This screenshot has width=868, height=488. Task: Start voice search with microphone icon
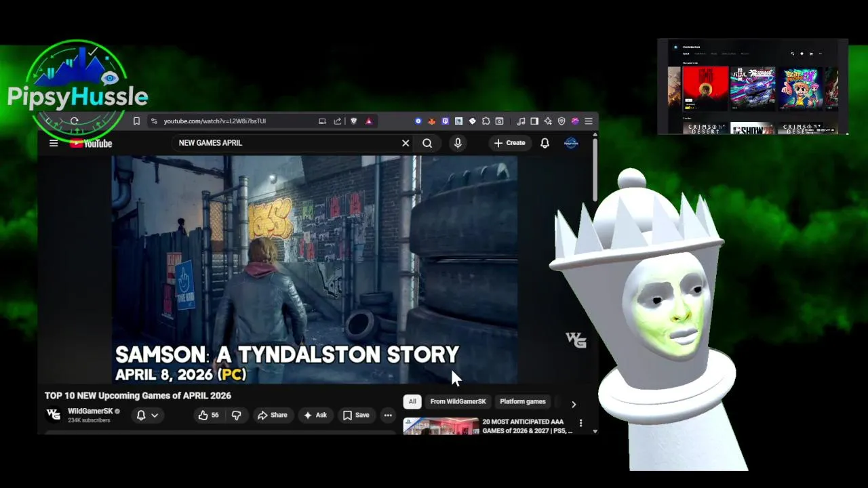pyautogui.click(x=458, y=143)
